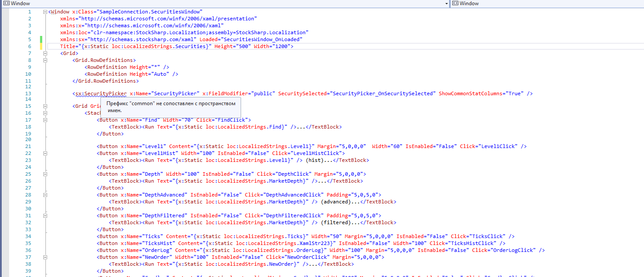This screenshot has width=644, height=277.
Task: Click the right Window element icon in navigation bar
Action: click(455, 3)
